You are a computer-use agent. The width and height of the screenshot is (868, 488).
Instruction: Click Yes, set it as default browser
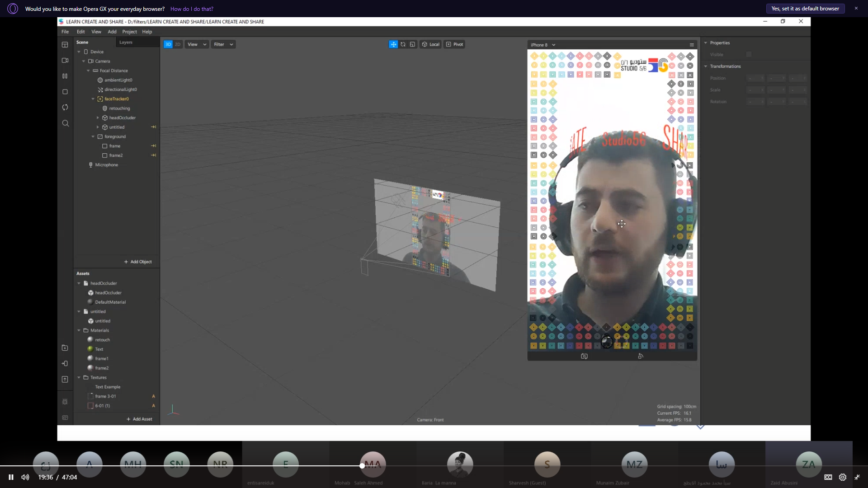pos(805,9)
